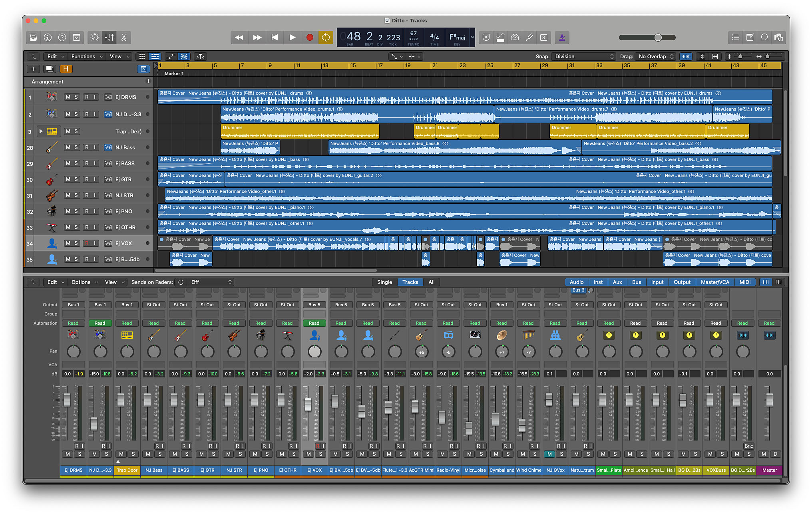Click the Ej PNO piano track icon
Viewport: 812px width, 514px height.
click(52, 211)
